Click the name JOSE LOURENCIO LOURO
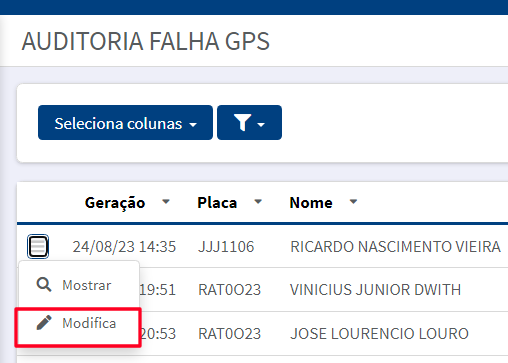 pos(379,334)
